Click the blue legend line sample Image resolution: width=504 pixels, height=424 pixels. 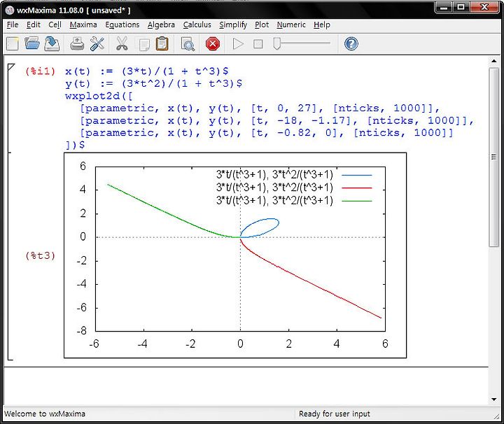pos(356,176)
